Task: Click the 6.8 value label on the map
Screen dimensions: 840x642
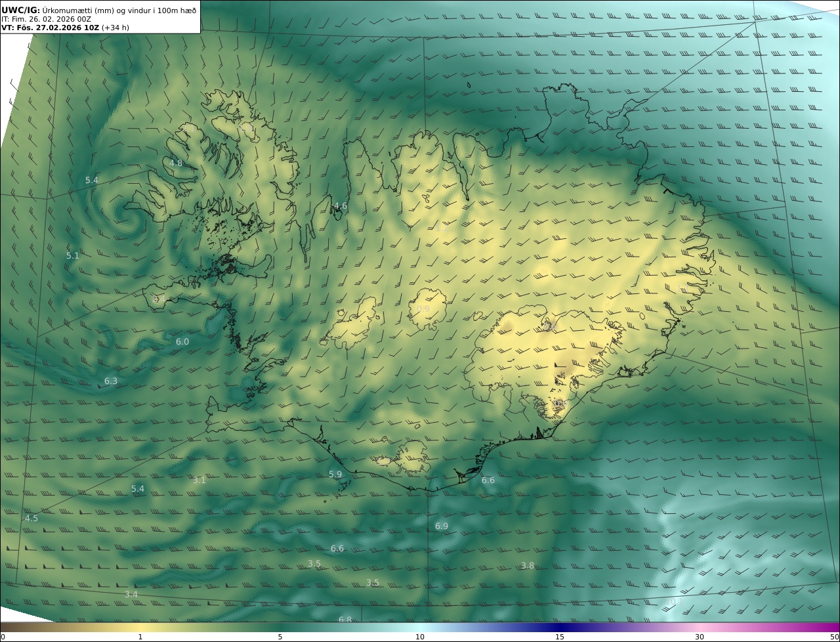Action: (x=345, y=619)
